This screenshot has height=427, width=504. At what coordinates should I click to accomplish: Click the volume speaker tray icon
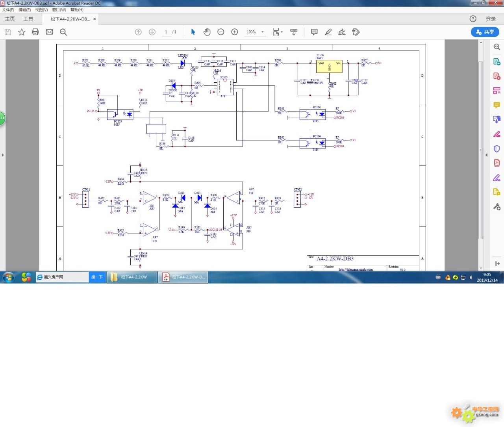pyautogui.click(x=471, y=278)
